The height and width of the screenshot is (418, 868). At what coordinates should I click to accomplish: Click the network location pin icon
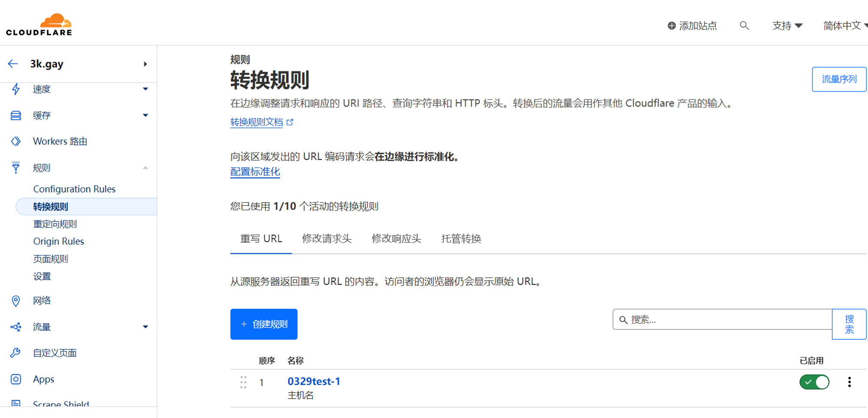coord(16,301)
